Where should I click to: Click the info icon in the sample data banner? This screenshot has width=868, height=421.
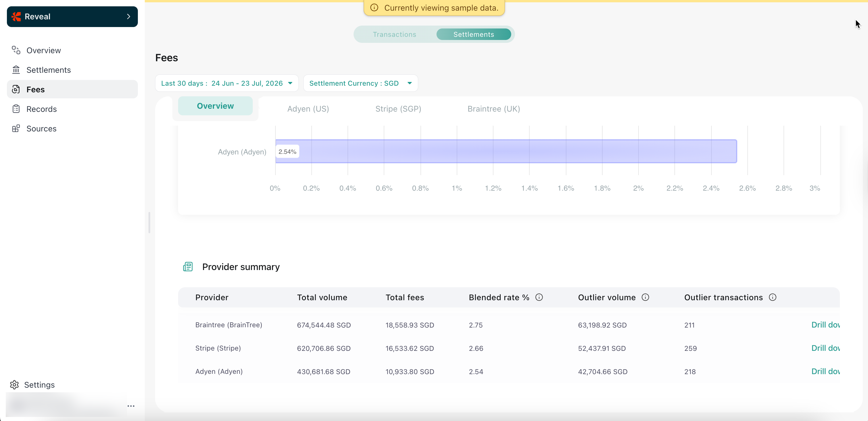click(x=374, y=7)
